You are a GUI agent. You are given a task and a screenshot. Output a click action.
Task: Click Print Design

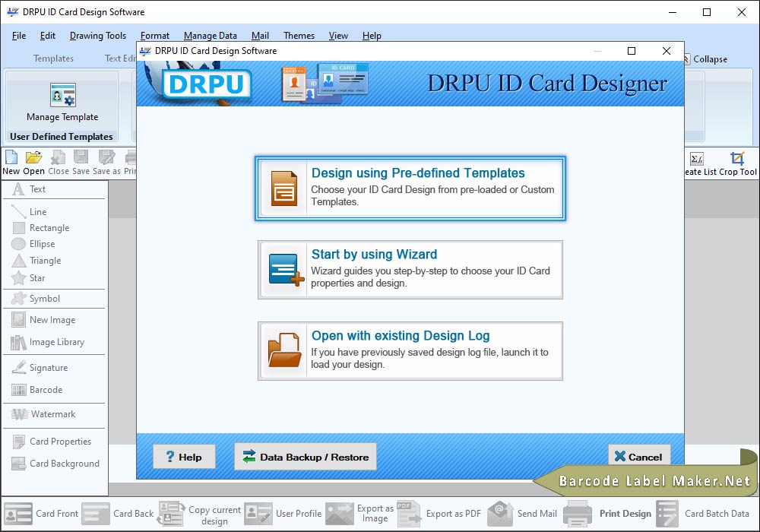(x=607, y=514)
